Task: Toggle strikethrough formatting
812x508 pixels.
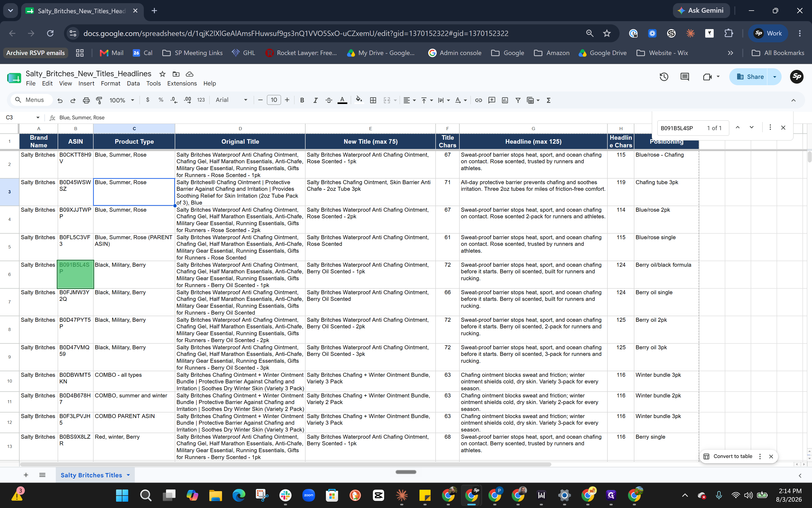Action: tap(329, 100)
